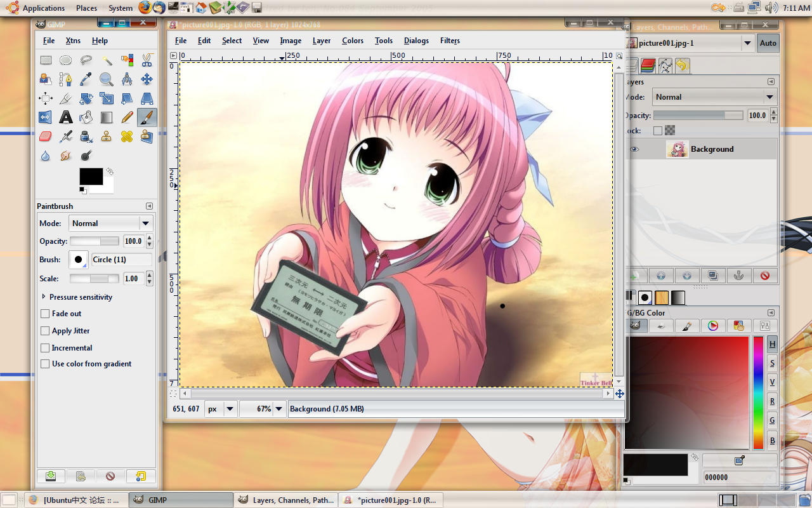Select the Pencil tool

[127, 117]
